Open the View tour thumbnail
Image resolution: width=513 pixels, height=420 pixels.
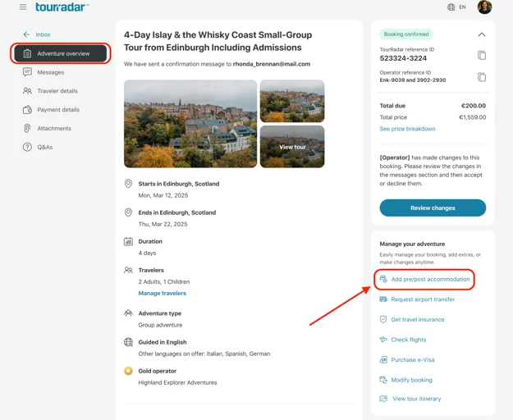292,147
